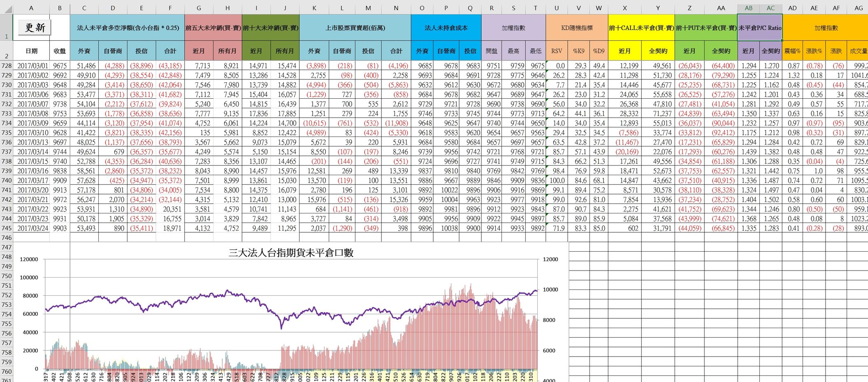868x382 pixels.
Task: Select the 未平倉P/C Ratio header cell
Action: coord(760,28)
